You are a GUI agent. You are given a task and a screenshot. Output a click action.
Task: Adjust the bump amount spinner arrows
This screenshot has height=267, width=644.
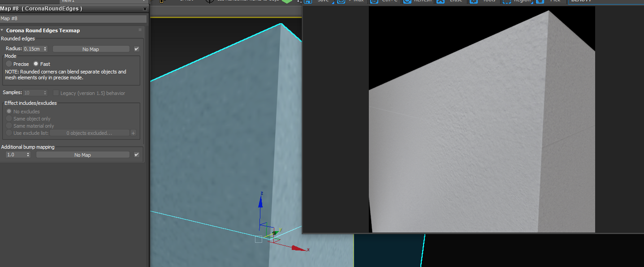coord(28,155)
